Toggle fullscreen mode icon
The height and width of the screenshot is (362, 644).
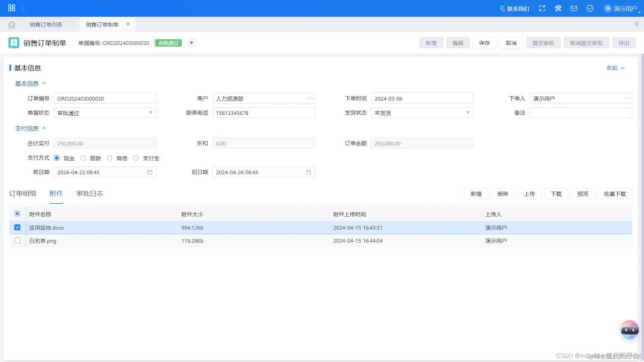(542, 8)
